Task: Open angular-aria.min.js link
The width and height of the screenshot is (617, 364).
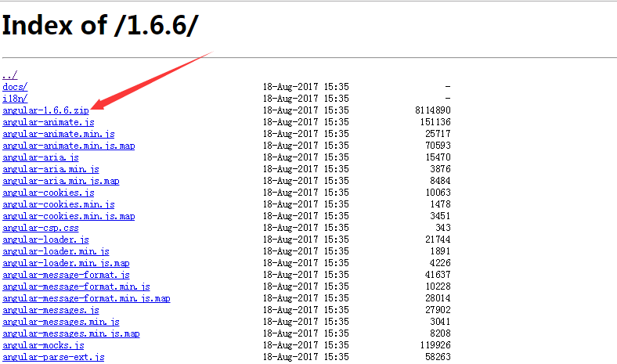Action: click(51, 169)
